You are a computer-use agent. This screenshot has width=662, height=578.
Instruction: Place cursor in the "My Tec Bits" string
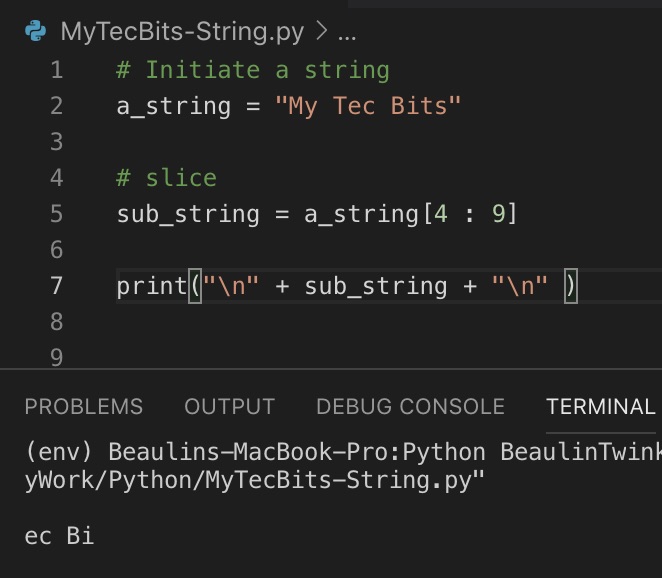pos(367,106)
